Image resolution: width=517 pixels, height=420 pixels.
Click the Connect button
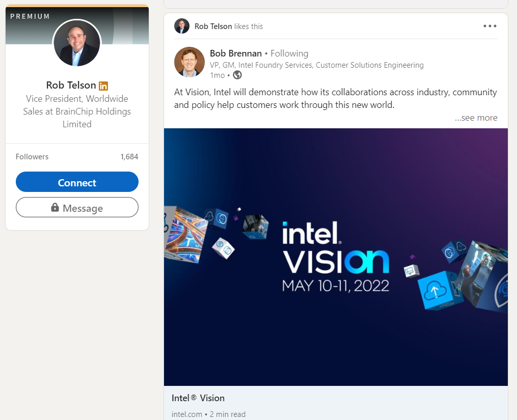click(77, 182)
